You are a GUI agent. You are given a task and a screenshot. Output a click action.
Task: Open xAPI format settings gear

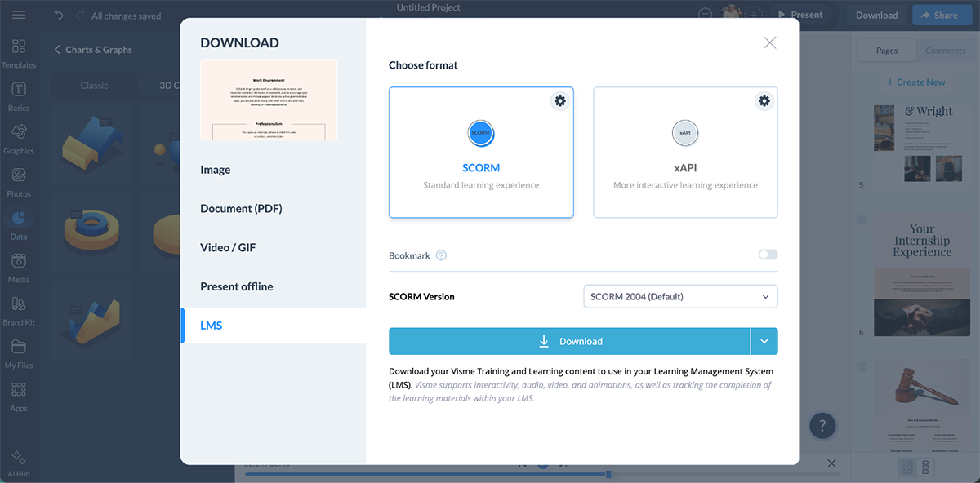(x=764, y=100)
